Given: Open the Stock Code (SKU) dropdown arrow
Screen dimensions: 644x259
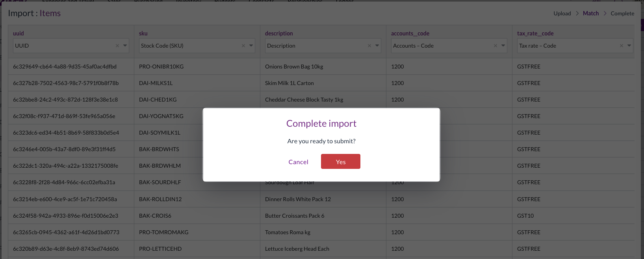Looking at the screenshot, I should tap(251, 46).
